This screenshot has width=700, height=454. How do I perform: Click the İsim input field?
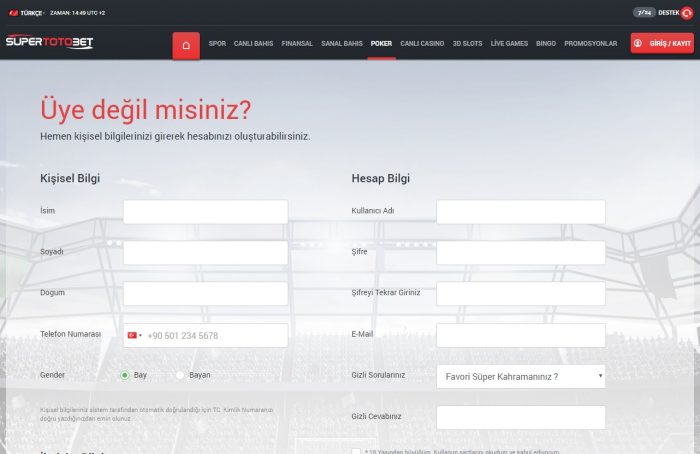205,212
